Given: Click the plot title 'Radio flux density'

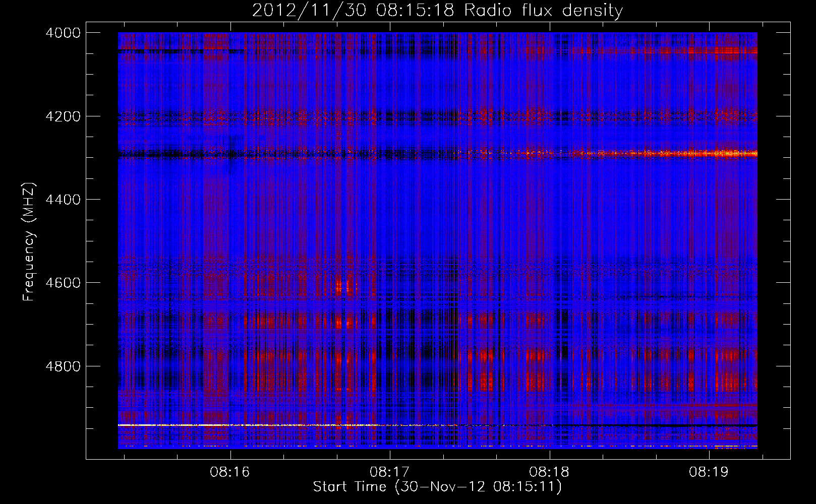Looking at the screenshot, I should (x=437, y=10).
